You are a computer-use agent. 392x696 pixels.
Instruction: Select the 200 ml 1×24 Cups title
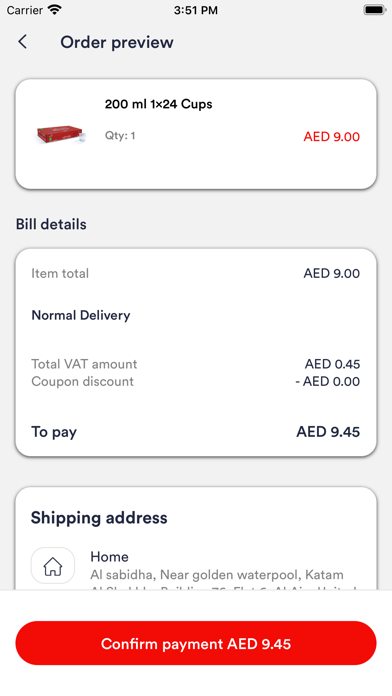coord(158,104)
